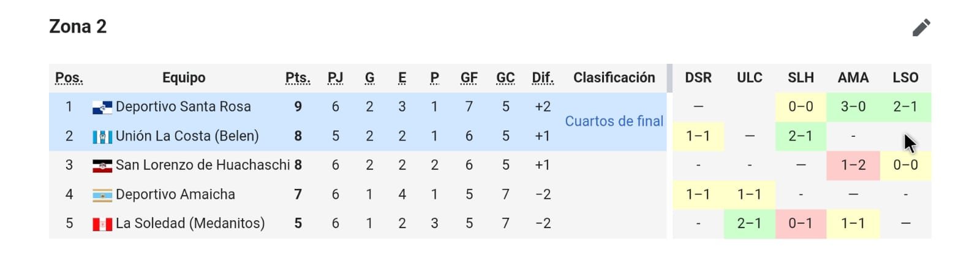Click the Dif. column header abbreviation
Screen dimensions: 980x257
[543, 78]
